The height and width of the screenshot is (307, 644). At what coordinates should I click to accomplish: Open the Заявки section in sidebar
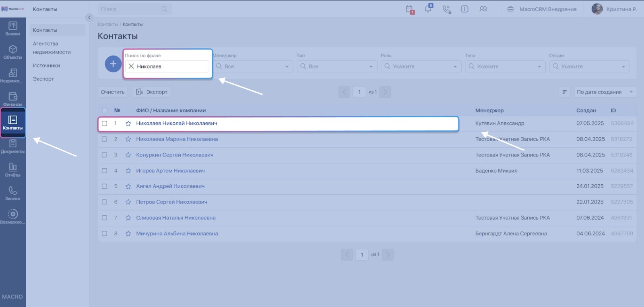13,29
